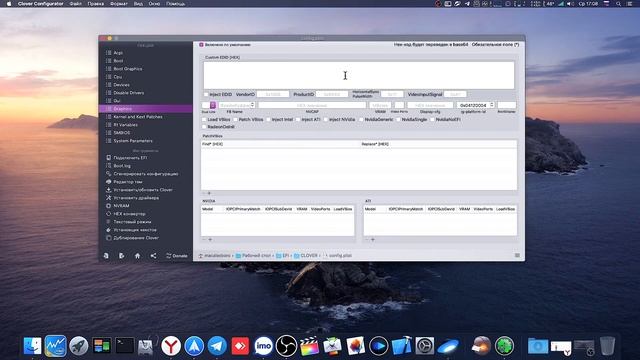Viewport: 640px width, 360px height.
Task: Click the NVCAP hex input field
Action: [312, 105]
